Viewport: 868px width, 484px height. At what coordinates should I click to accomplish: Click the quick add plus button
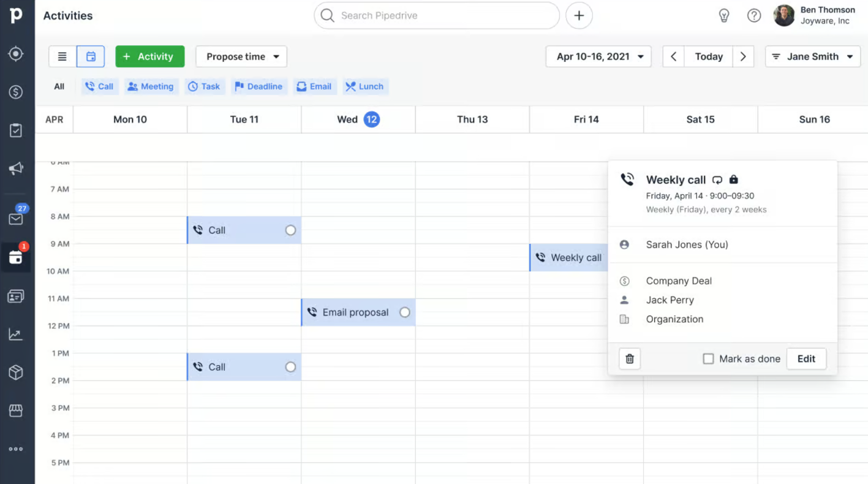pyautogui.click(x=579, y=16)
